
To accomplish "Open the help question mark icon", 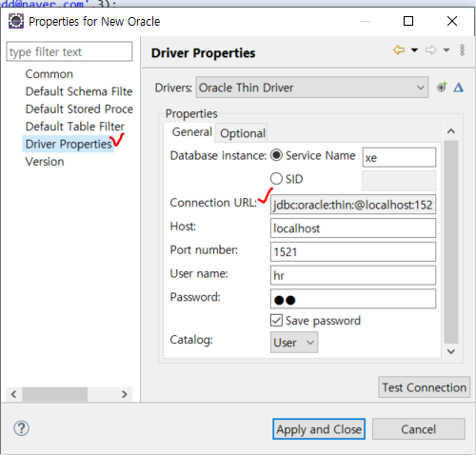I will (21, 428).
